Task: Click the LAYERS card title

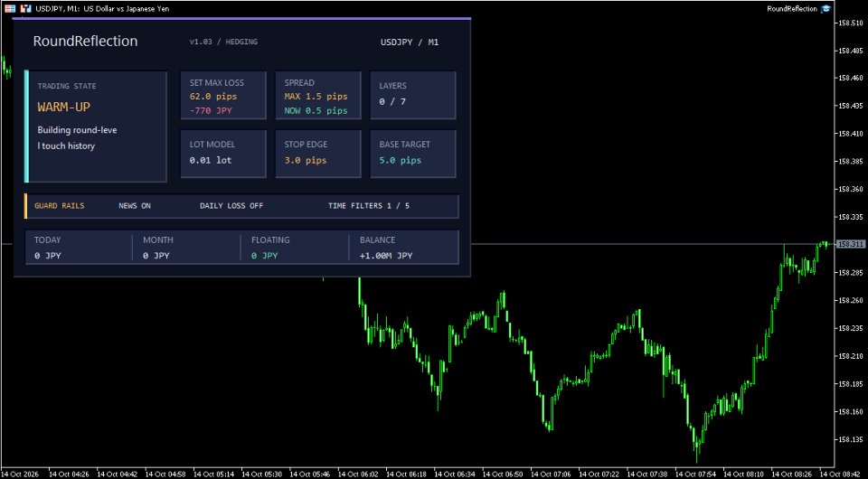Action: (x=392, y=86)
